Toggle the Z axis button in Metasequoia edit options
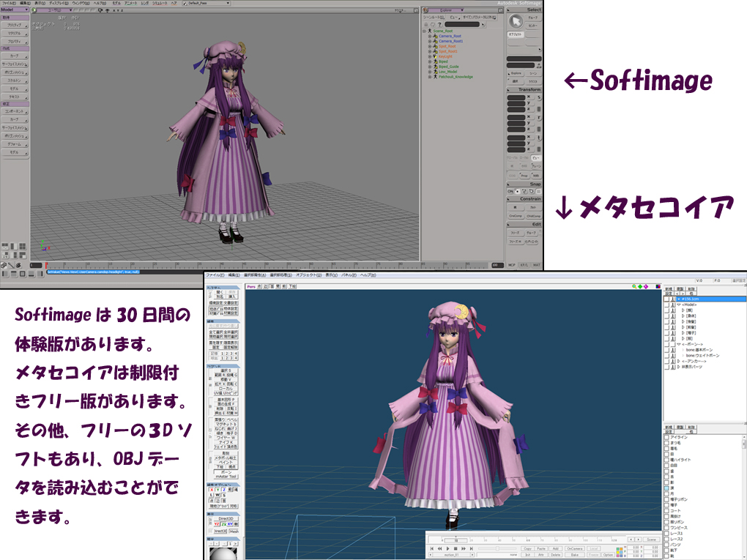Screen dimensions: 747x560 (x=223, y=490)
